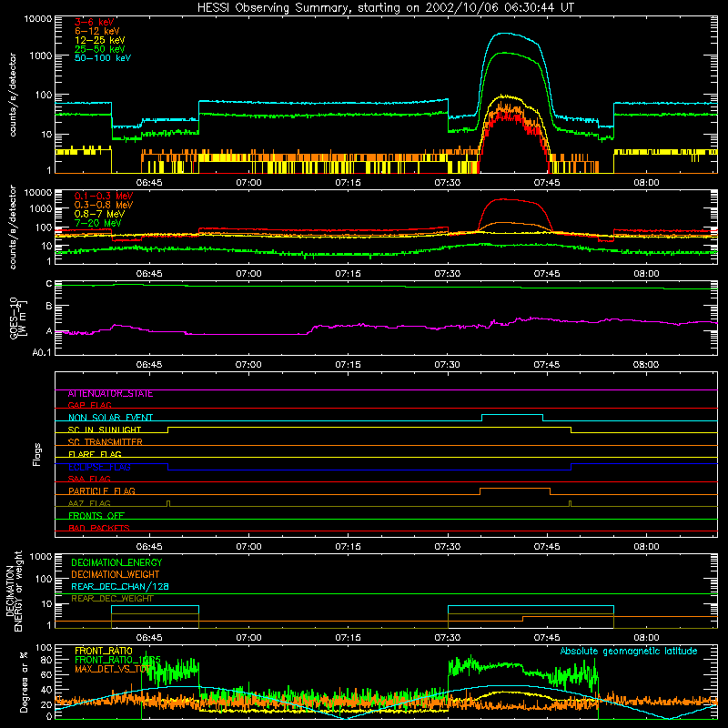Click the GOES-10 axis label
728x728 pixels.
pyautogui.click(x=18, y=318)
